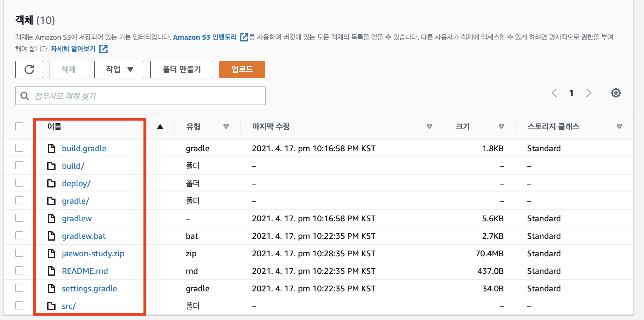Toggle the select-all checkbox in the header
This screenshot has width=644, height=320.
click(x=19, y=126)
